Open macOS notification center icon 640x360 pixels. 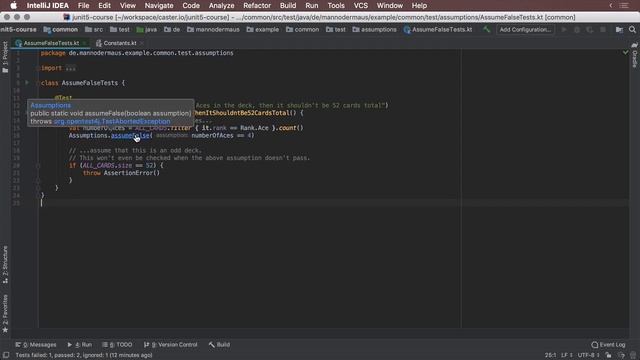(x=624, y=6)
